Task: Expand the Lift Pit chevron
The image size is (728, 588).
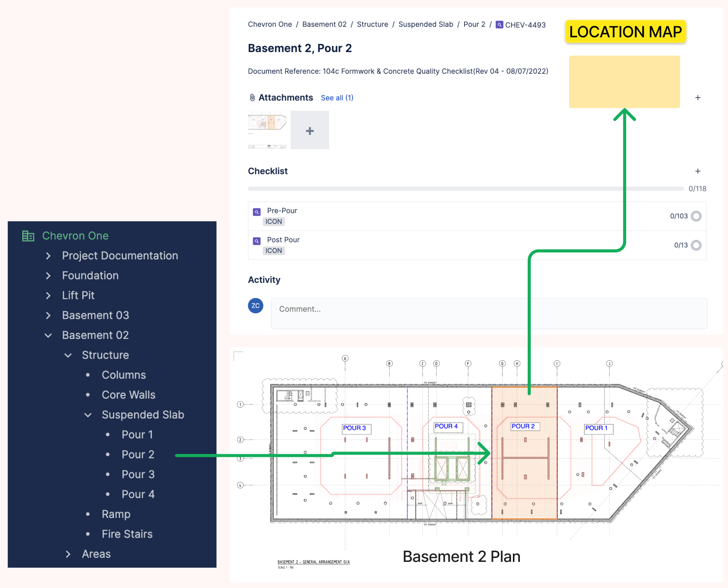Action: (48, 296)
